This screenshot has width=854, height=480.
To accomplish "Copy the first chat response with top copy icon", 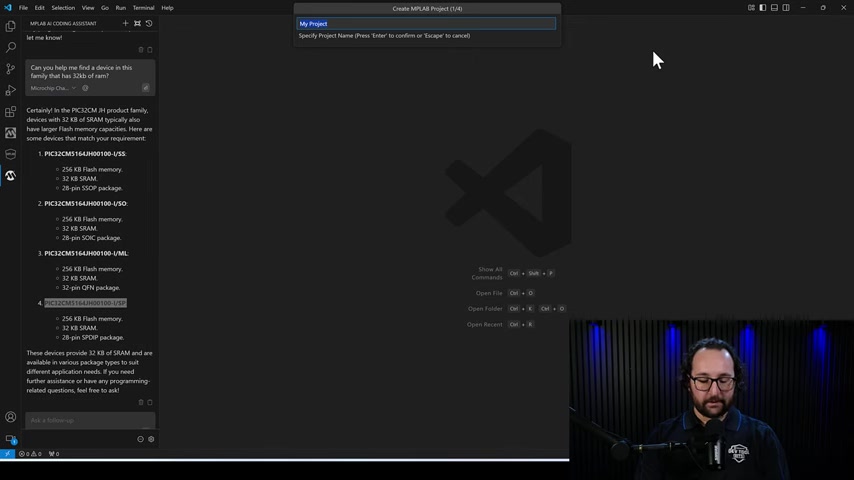I will pos(150,50).
